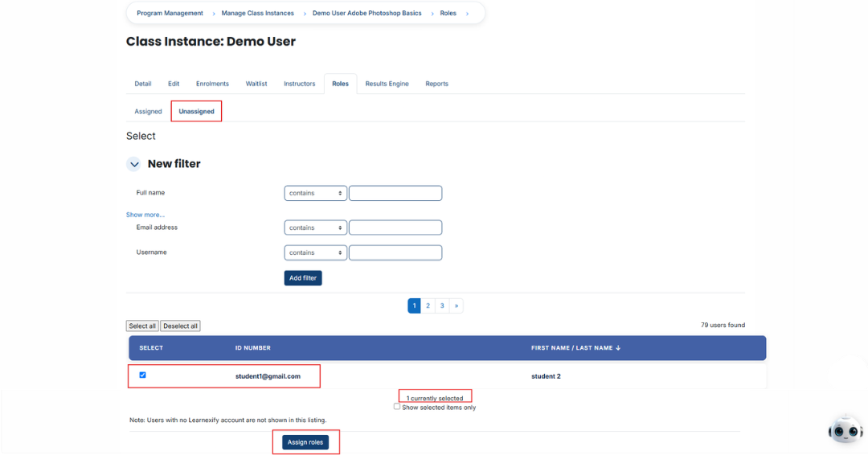Open the Results Engine tab
The height and width of the screenshot is (455, 868).
tap(387, 84)
